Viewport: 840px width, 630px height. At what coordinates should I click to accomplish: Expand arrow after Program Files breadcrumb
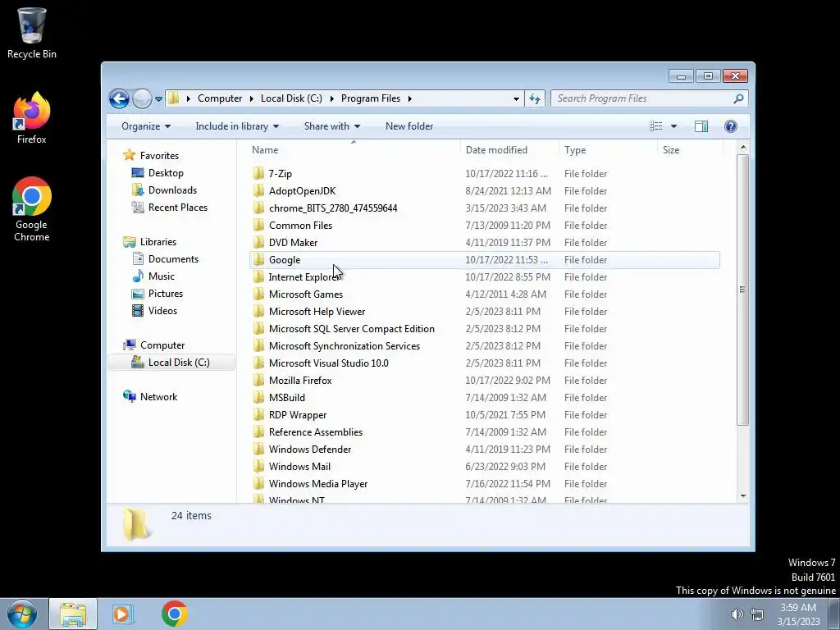410,98
